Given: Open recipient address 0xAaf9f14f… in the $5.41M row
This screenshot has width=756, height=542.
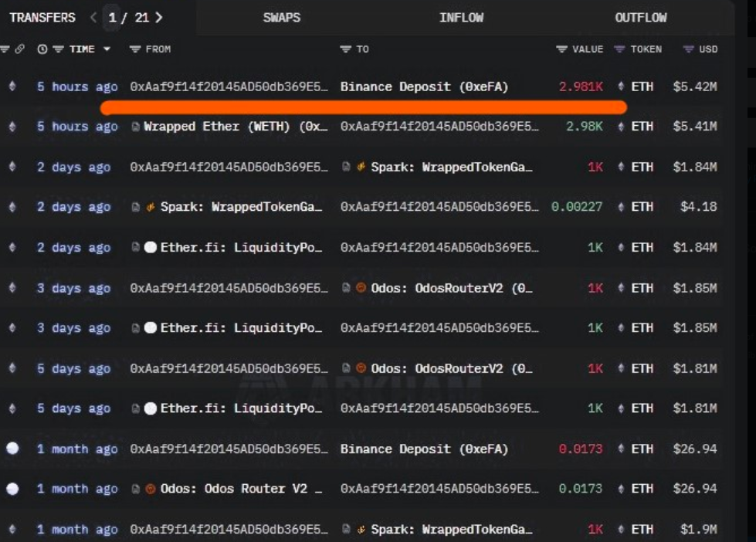Looking at the screenshot, I should coord(439,127).
